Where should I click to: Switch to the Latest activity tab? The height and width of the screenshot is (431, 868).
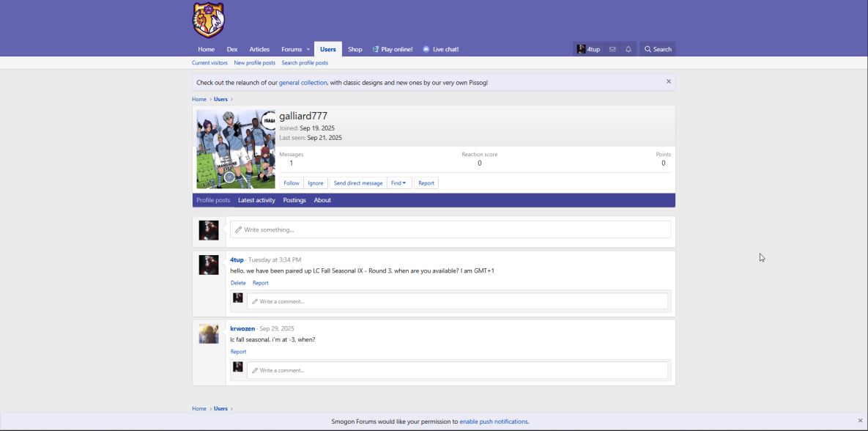(x=256, y=200)
